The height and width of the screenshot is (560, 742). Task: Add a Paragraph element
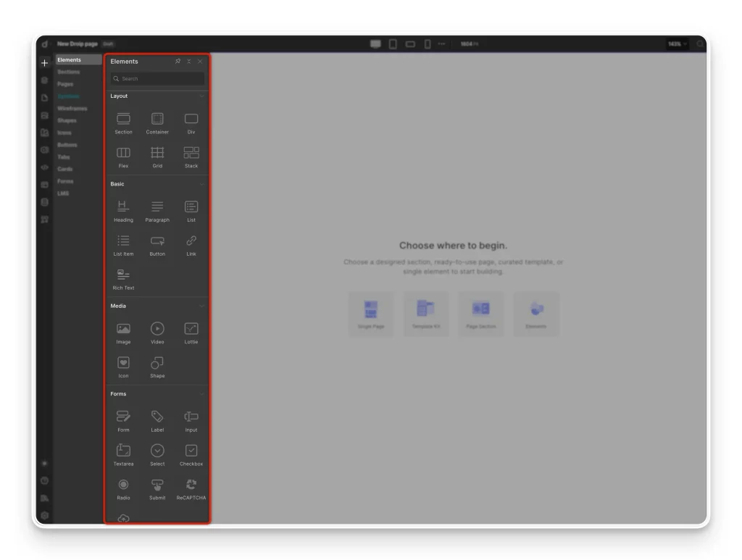(x=157, y=212)
